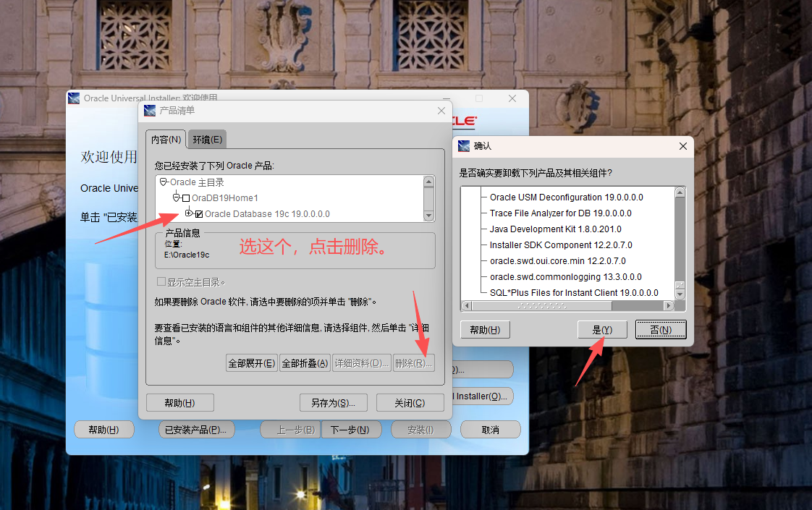Image resolution: width=812 pixels, height=510 pixels.
Task: Select the Oracle 主目录 root label
Action: (197, 182)
